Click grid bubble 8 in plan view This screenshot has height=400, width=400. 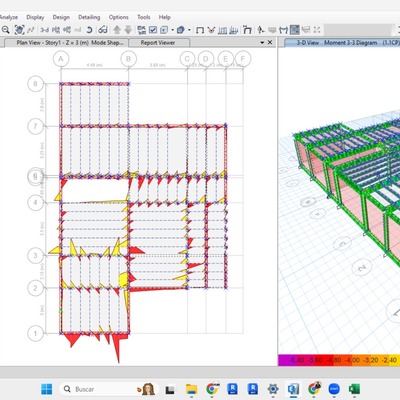tap(35, 84)
